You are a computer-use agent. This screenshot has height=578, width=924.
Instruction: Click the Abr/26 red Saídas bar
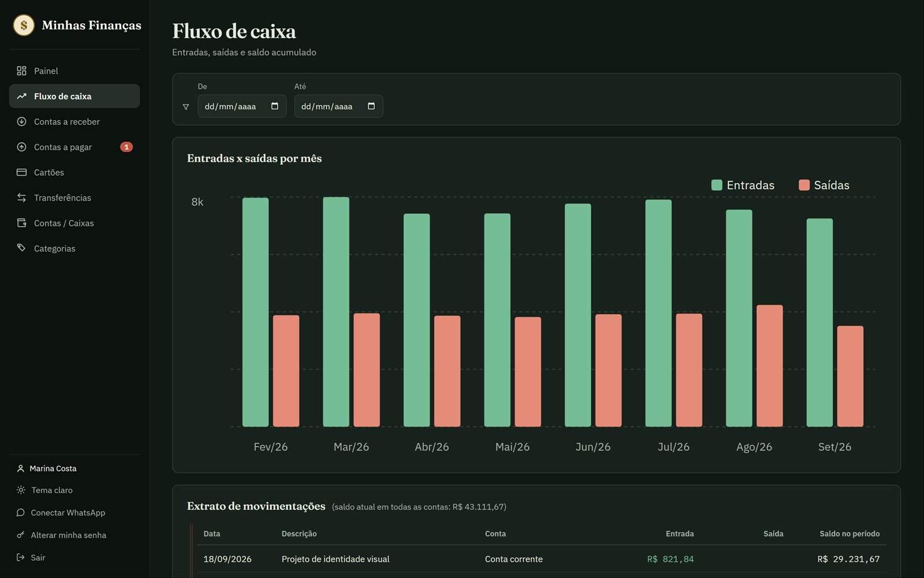[x=447, y=371]
